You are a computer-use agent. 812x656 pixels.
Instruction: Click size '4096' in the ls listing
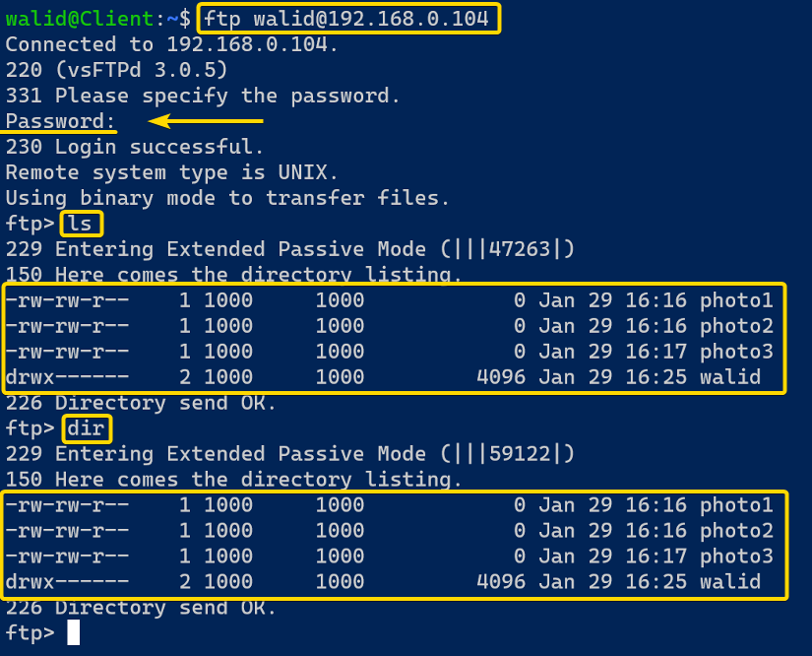(x=501, y=377)
